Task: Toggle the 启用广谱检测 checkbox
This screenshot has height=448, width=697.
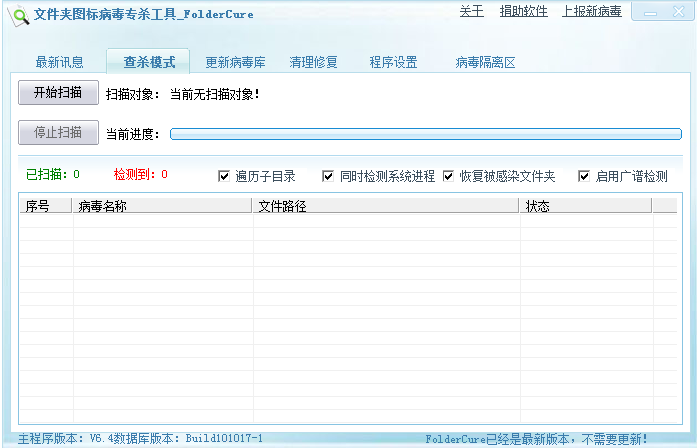Action: [584, 176]
